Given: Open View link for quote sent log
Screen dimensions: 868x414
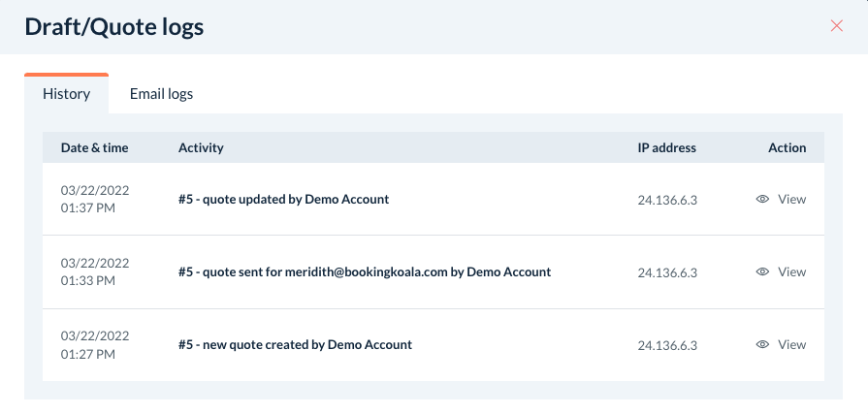Looking at the screenshot, I should [x=791, y=271].
